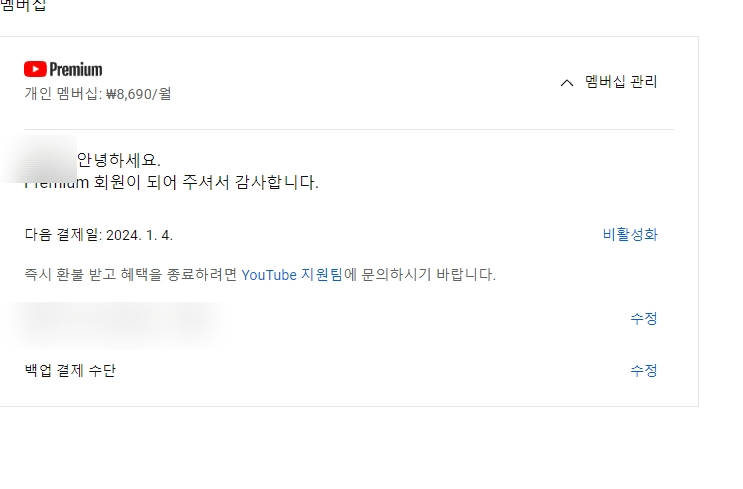Viewport: 743px width, 489px height.
Task: Click the 문의하시기 바랍니다 text after the support link
Action: pos(420,275)
